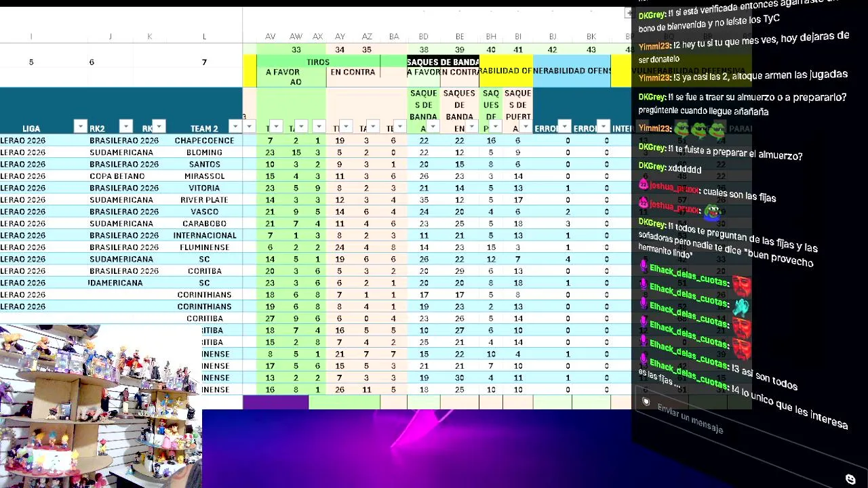Select the 'CHAPECOENSE' team cell

click(204, 140)
